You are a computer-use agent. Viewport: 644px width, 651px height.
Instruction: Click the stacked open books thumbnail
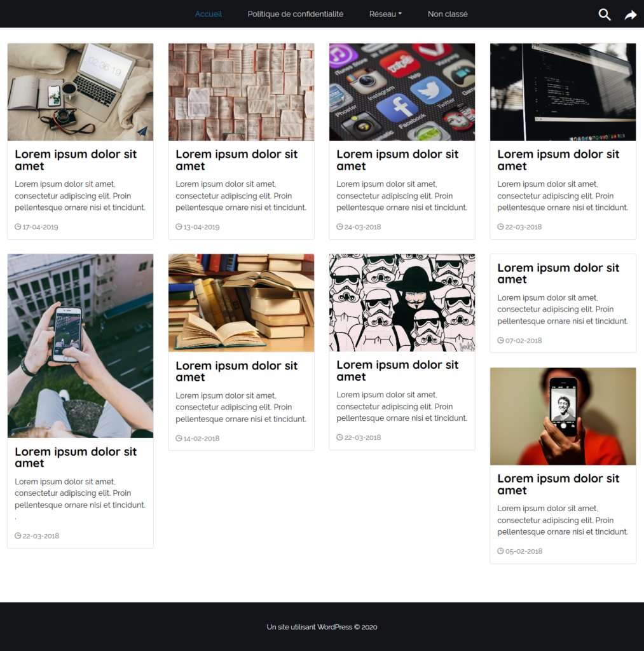pyautogui.click(x=241, y=303)
